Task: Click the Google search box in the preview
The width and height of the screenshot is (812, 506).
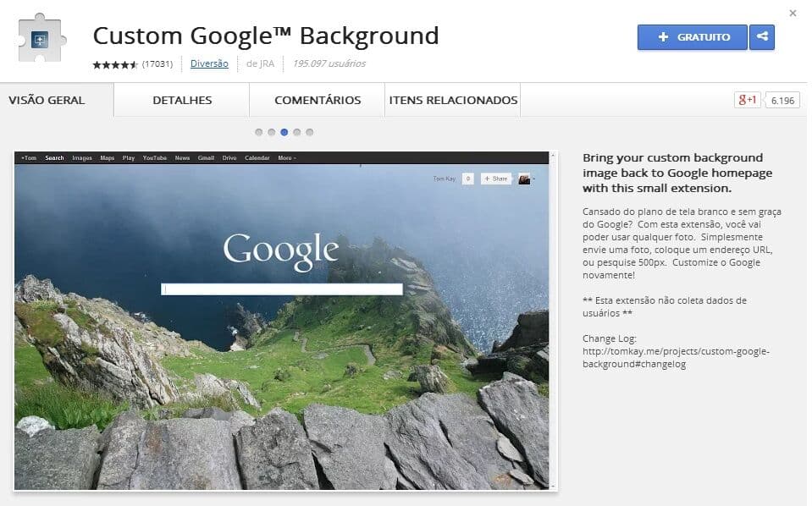Action: coord(281,287)
